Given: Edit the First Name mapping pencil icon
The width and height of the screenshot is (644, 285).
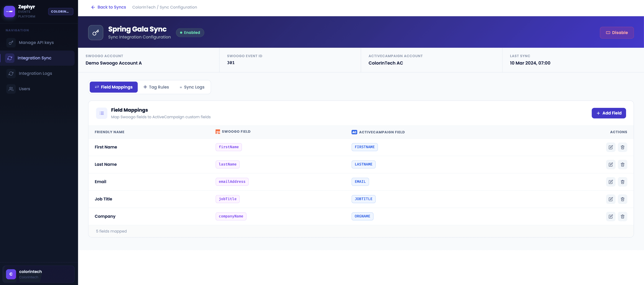Looking at the screenshot, I should pyautogui.click(x=611, y=147).
